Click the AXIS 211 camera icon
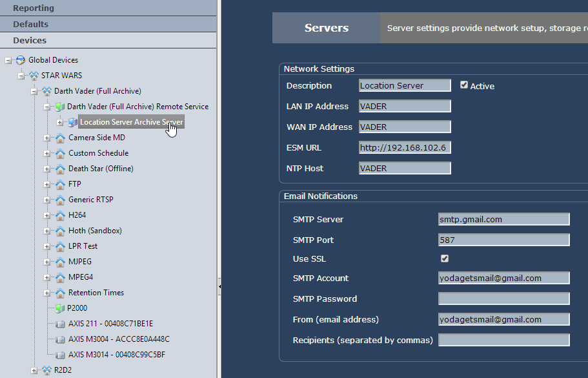This screenshot has width=588, height=378. pos(60,324)
